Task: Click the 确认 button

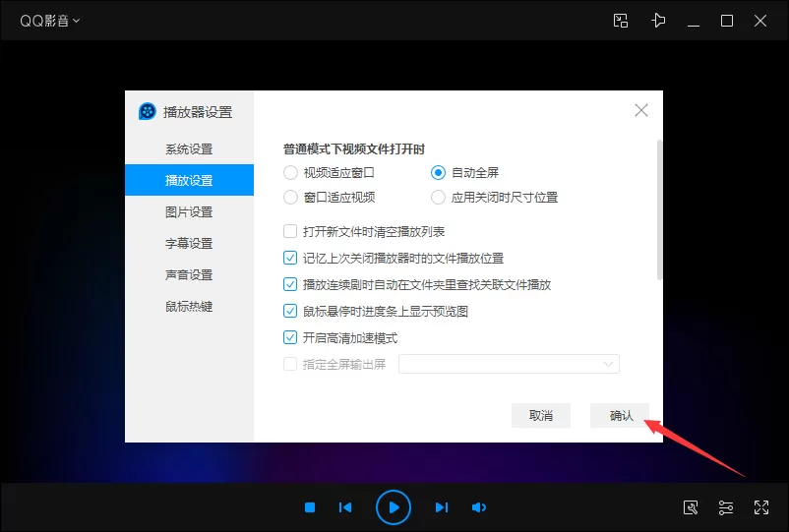Action: (x=620, y=415)
